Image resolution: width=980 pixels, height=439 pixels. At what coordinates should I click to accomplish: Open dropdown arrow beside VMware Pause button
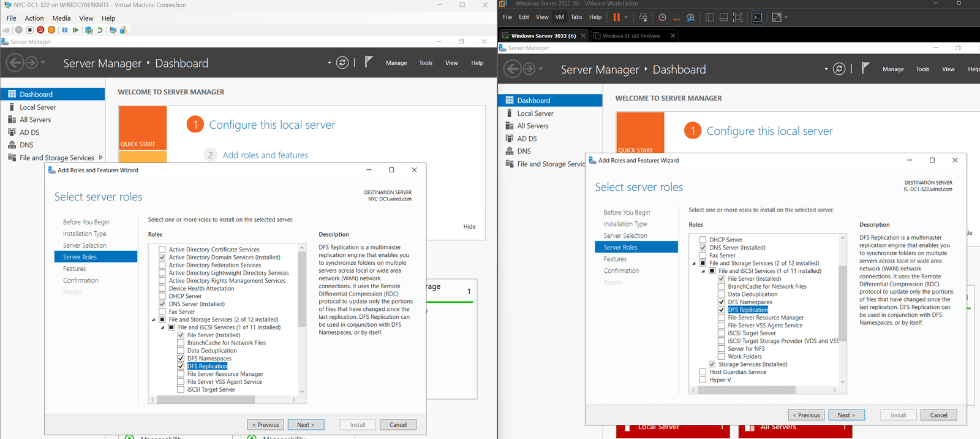tap(626, 17)
